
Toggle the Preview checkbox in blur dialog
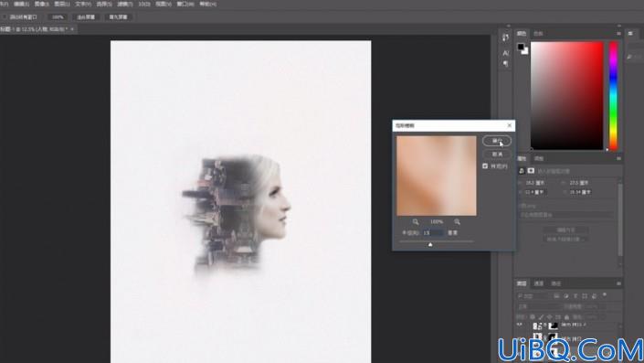coord(485,166)
